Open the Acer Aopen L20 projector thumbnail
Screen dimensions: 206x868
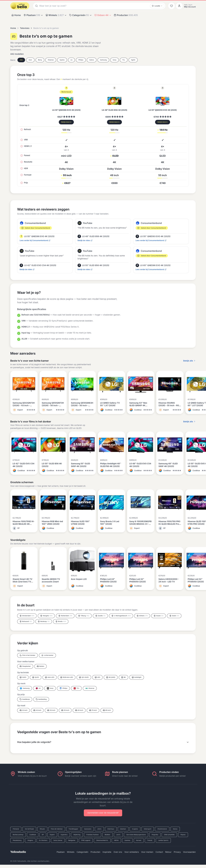(x=82, y=561)
